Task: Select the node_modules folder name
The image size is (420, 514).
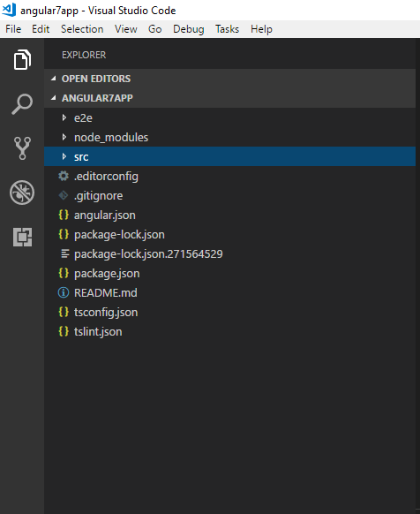Action: tap(111, 138)
